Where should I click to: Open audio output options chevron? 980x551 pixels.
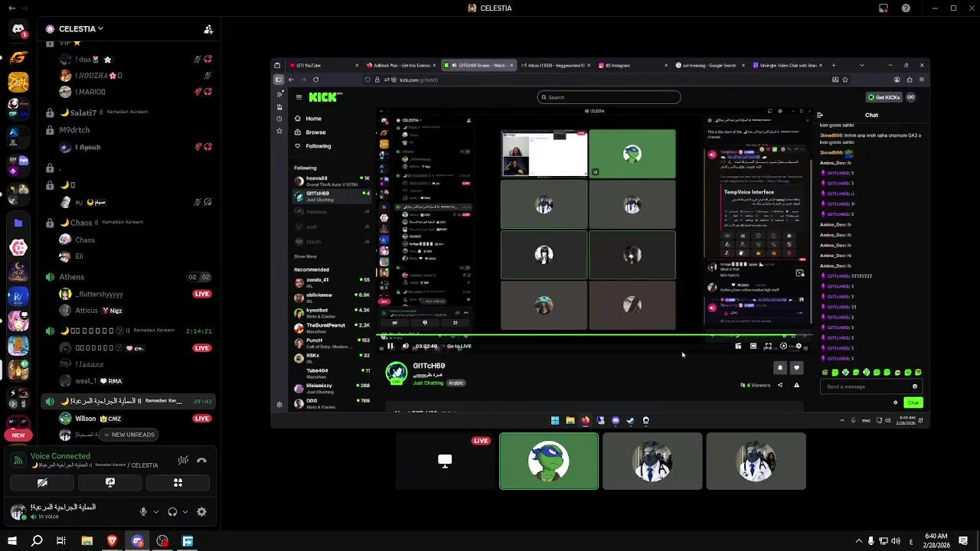coord(185,512)
